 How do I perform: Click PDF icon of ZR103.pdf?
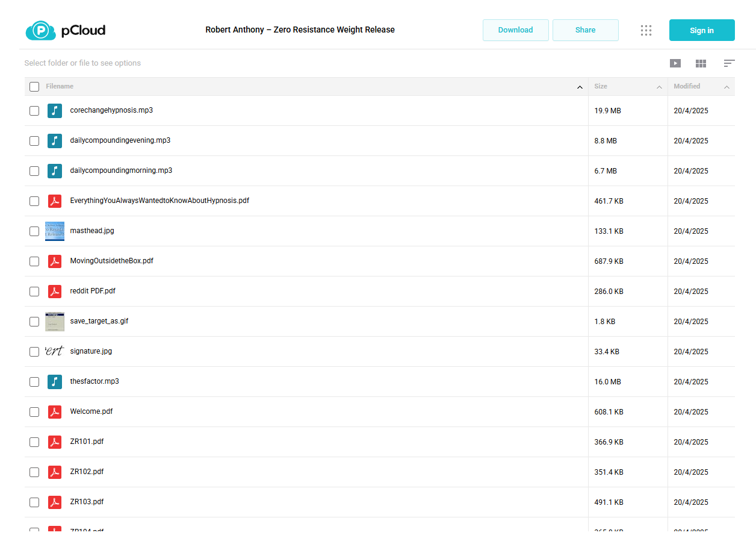tap(55, 502)
